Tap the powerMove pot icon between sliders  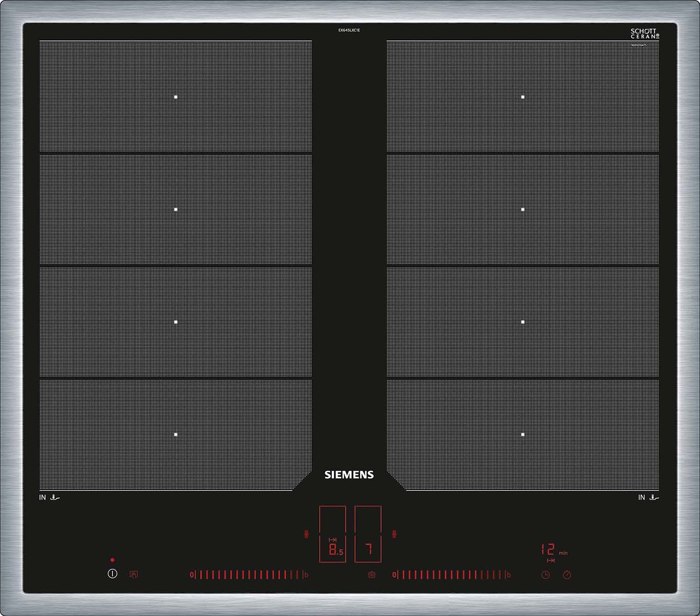point(372,575)
